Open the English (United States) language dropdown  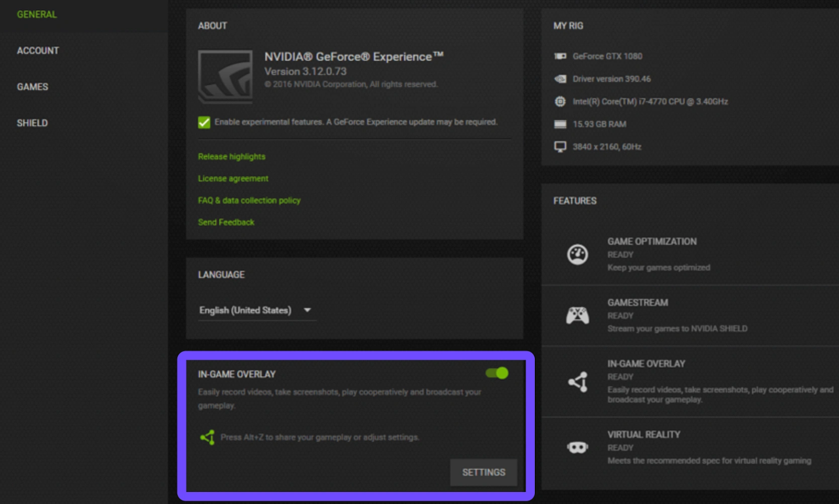(245, 310)
